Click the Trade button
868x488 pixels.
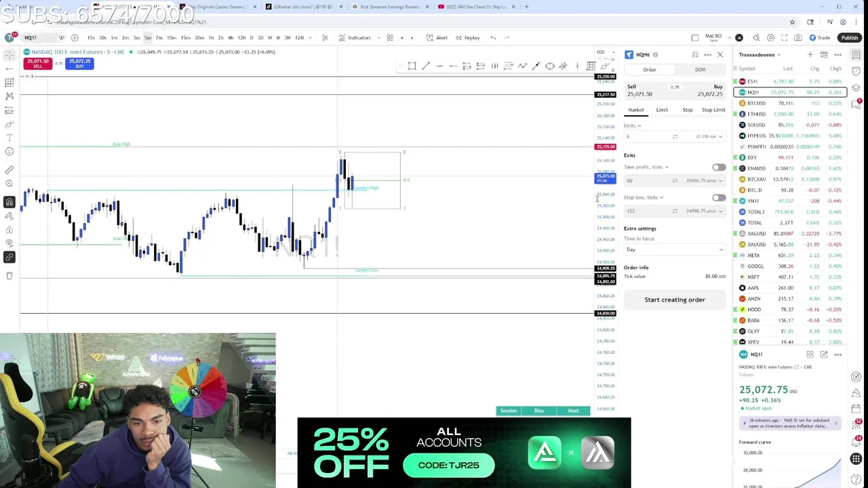(x=820, y=38)
